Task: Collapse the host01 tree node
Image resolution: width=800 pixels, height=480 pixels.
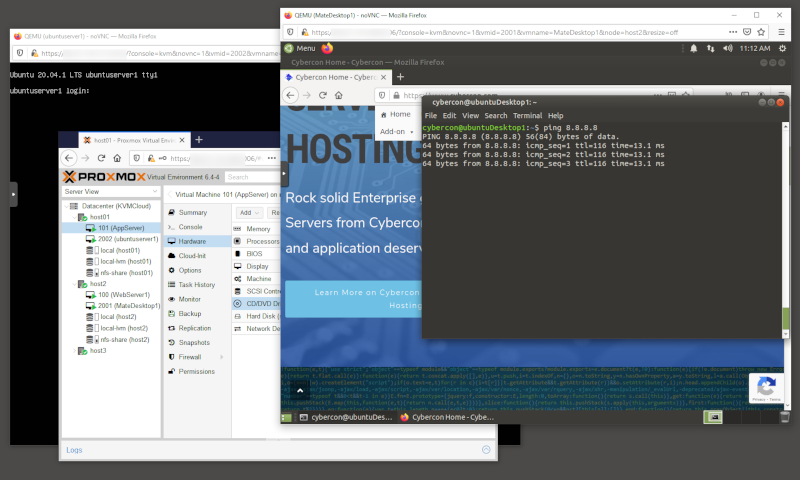Action: 74,217
